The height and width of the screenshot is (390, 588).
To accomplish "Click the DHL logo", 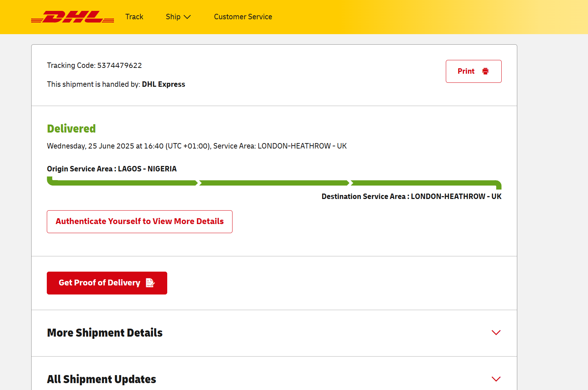I will tap(73, 17).
